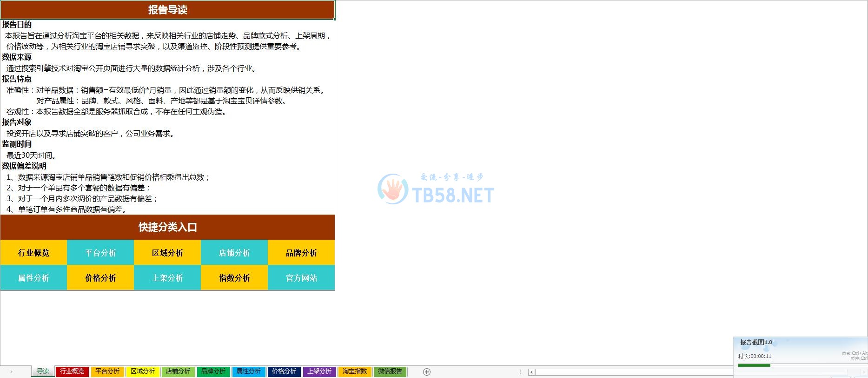The height and width of the screenshot is (378, 868).
Task: Select the 报告导读 header cell
Action: pyautogui.click(x=167, y=10)
